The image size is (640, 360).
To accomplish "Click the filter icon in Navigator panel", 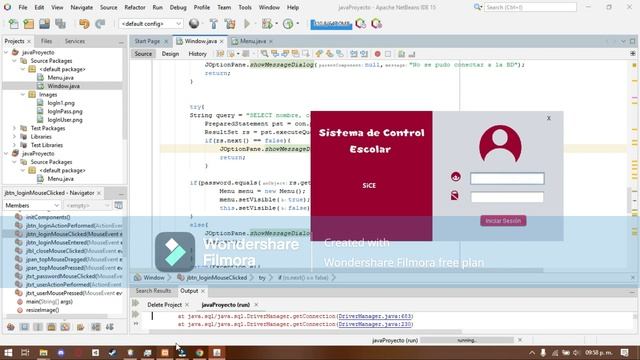I will [x=118, y=205].
